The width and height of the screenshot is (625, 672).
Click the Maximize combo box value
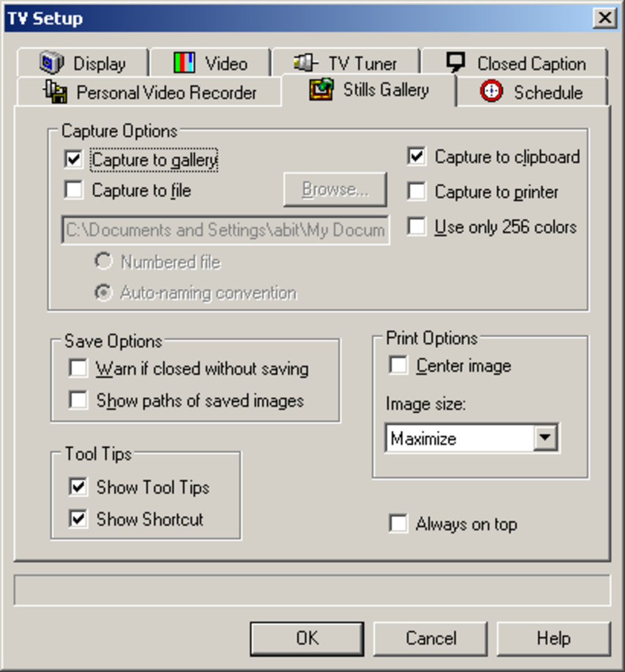coord(459,438)
